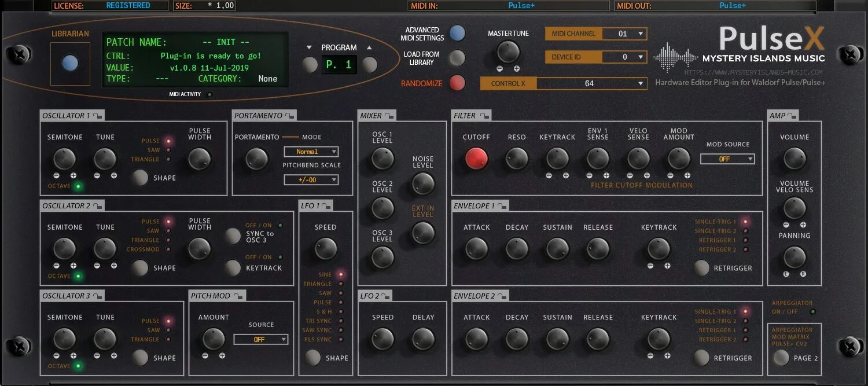Click the Envelope 2 Attack knob
This screenshot has width=868, height=386.
point(477,339)
